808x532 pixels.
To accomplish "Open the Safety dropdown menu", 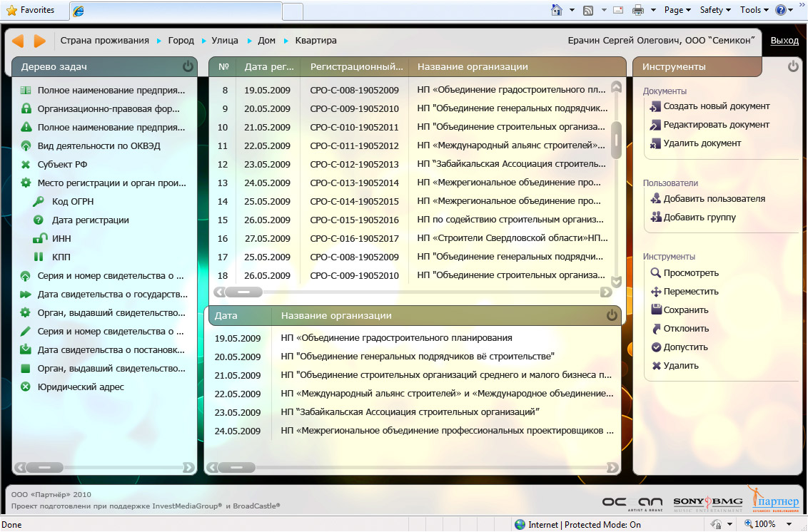I will click(715, 10).
